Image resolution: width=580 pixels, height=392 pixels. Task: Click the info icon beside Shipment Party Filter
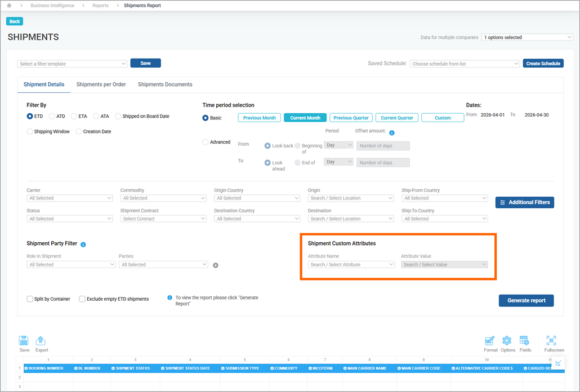pyautogui.click(x=83, y=244)
